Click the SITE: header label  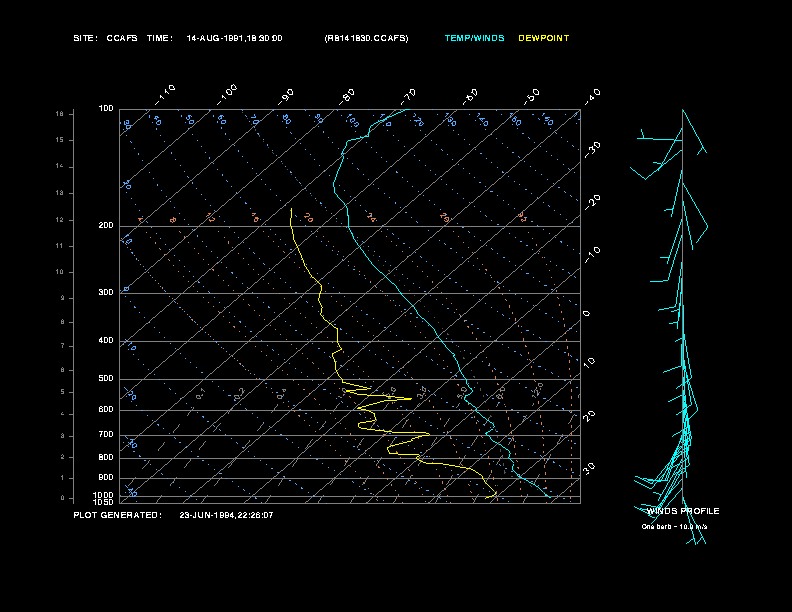click(x=85, y=38)
